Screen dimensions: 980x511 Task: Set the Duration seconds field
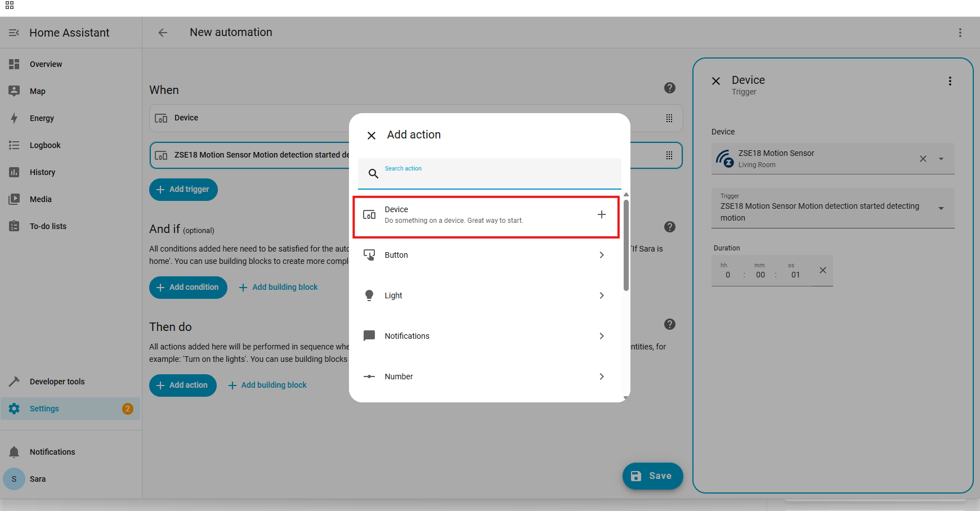[795, 275]
